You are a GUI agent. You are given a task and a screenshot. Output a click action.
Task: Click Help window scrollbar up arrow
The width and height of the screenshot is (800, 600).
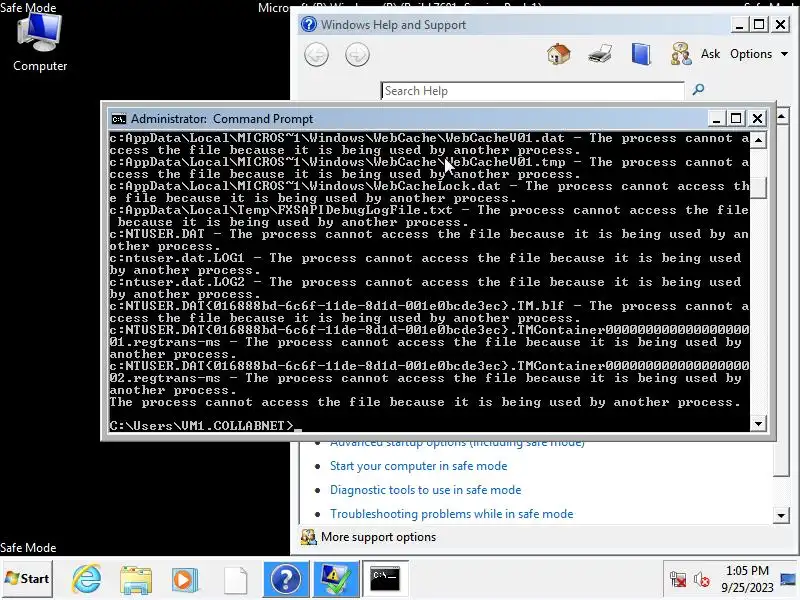pos(782,117)
